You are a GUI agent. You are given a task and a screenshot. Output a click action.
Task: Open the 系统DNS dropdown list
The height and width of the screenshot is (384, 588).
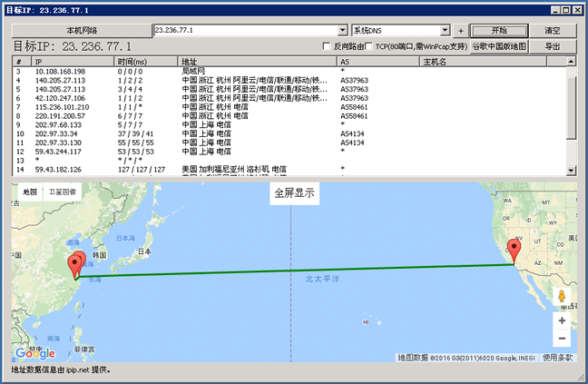(445, 30)
